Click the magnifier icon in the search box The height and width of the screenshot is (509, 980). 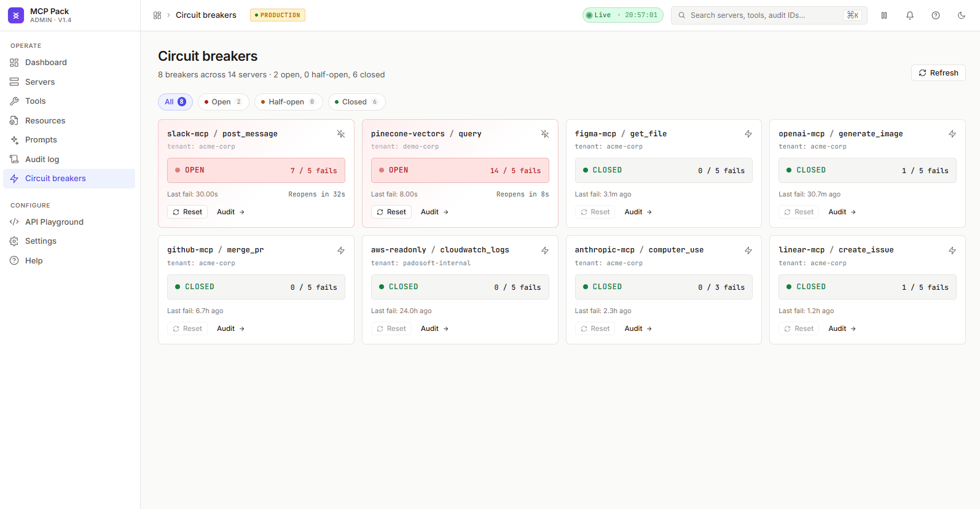pyautogui.click(x=681, y=15)
